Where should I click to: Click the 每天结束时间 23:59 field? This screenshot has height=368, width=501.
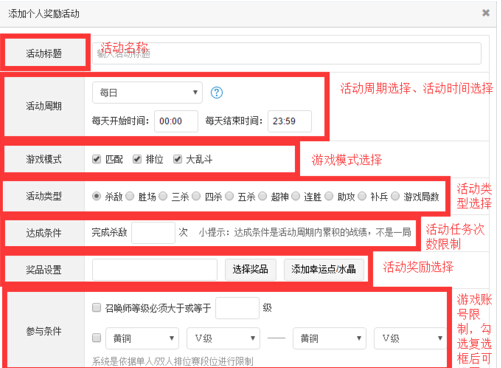coord(289,121)
